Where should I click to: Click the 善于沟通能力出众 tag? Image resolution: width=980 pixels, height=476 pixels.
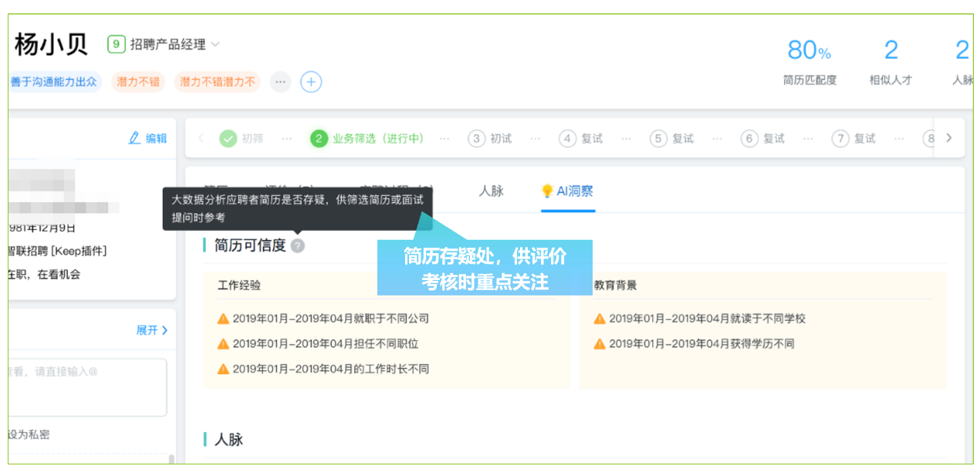(54, 82)
